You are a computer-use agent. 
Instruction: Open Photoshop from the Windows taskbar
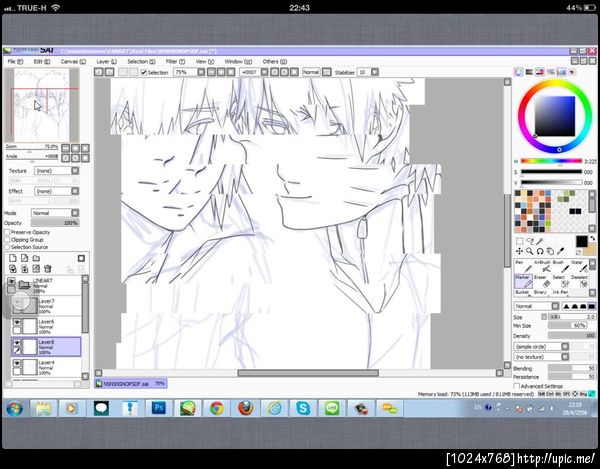click(158, 408)
